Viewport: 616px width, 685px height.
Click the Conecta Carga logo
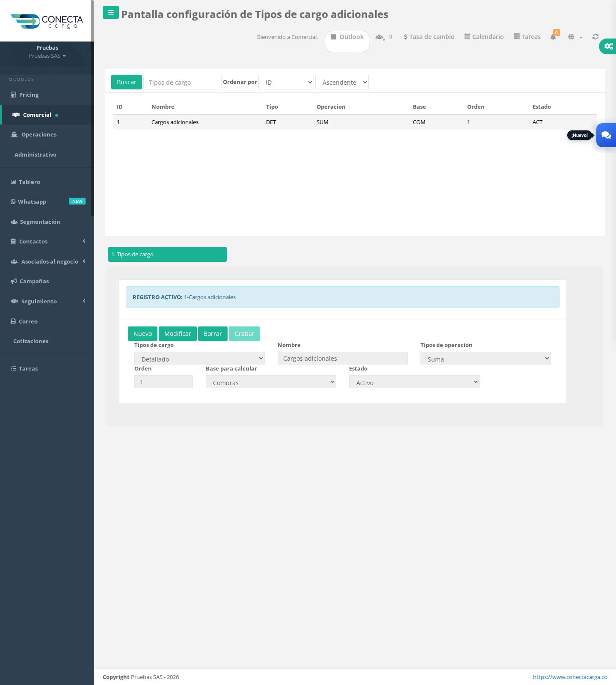[47, 21]
